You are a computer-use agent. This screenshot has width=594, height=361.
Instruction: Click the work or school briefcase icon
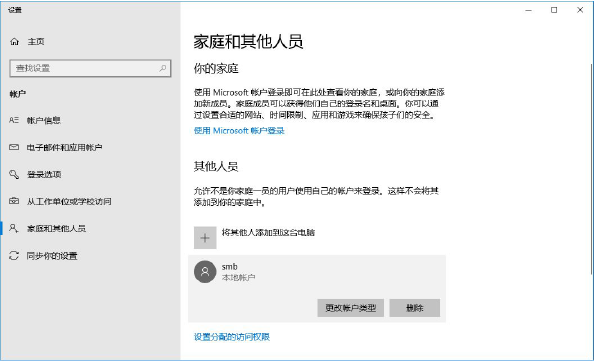coord(14,201)
